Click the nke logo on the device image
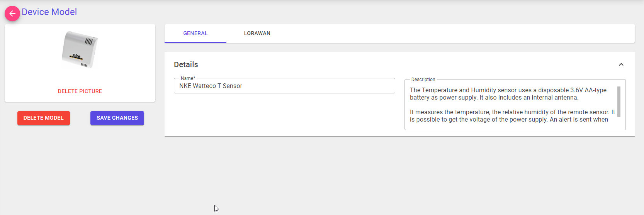The width and height of the screenshot is (644, 215). click(76, 56)
